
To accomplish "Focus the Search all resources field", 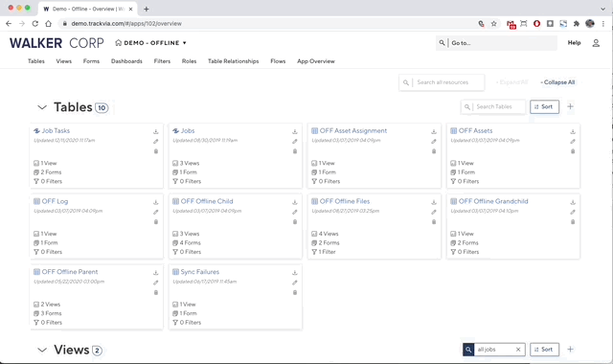I will [442, 82].
